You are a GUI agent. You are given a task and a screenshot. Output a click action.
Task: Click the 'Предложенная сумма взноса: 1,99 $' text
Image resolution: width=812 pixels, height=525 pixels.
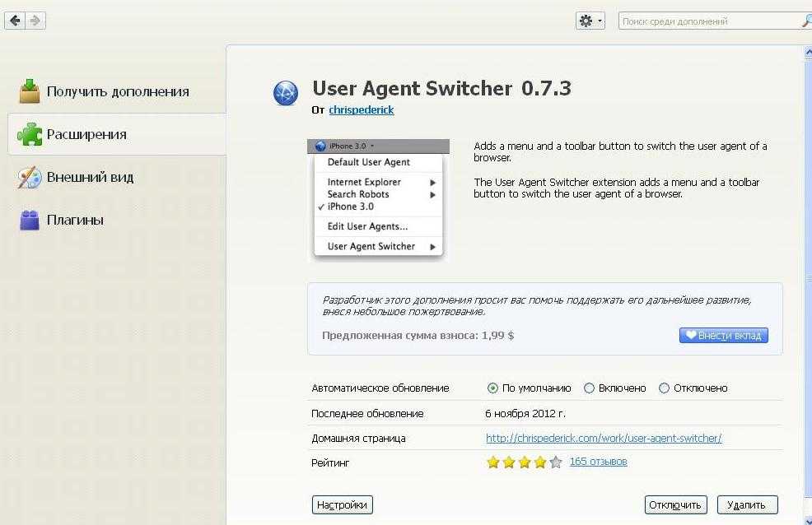(418, 335)
